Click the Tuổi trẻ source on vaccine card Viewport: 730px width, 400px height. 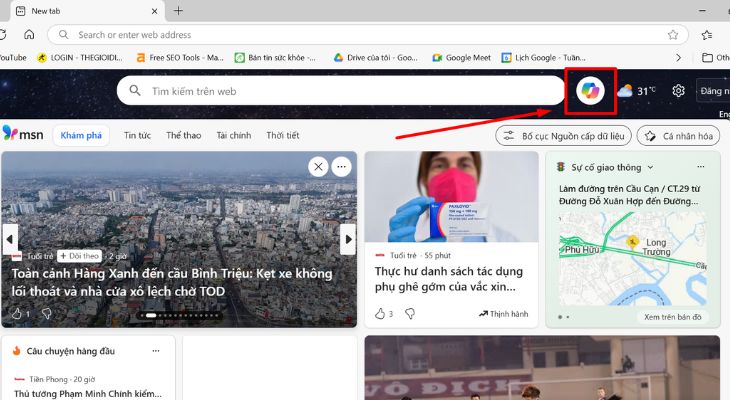(x=403, y=256)
